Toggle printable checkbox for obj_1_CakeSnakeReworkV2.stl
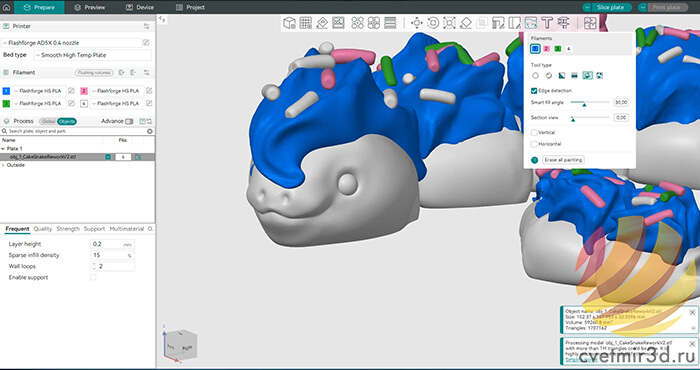The height and width of the screenshot is (370, 700). pos(108,157)
